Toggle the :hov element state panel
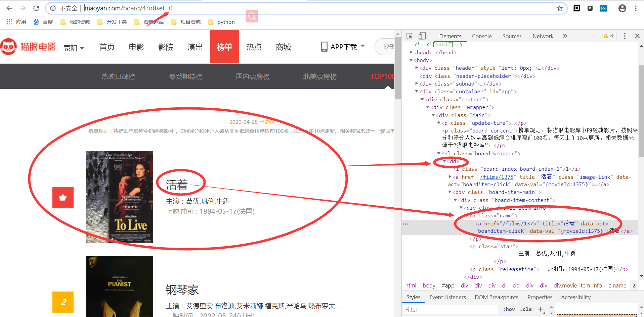 [509, 309]
